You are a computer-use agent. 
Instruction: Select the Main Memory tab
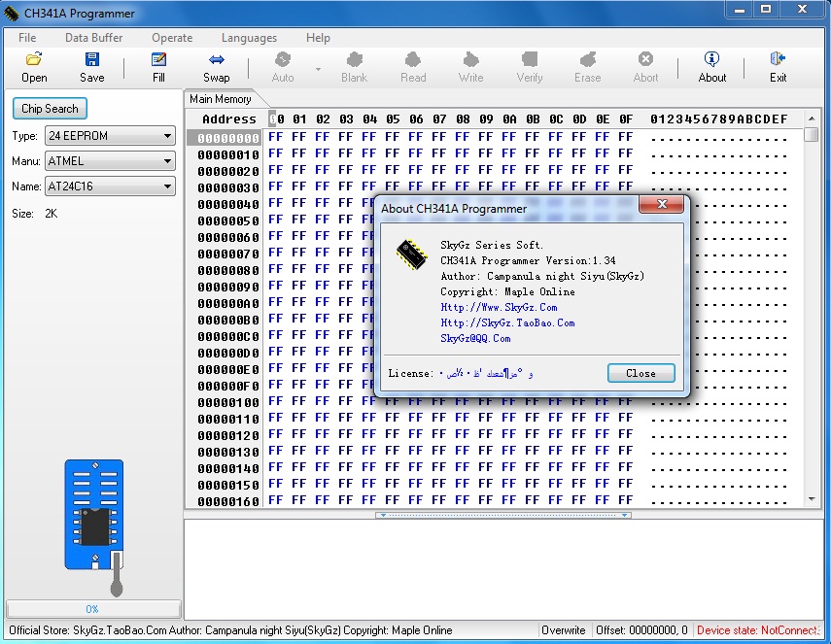click(221, 99)
